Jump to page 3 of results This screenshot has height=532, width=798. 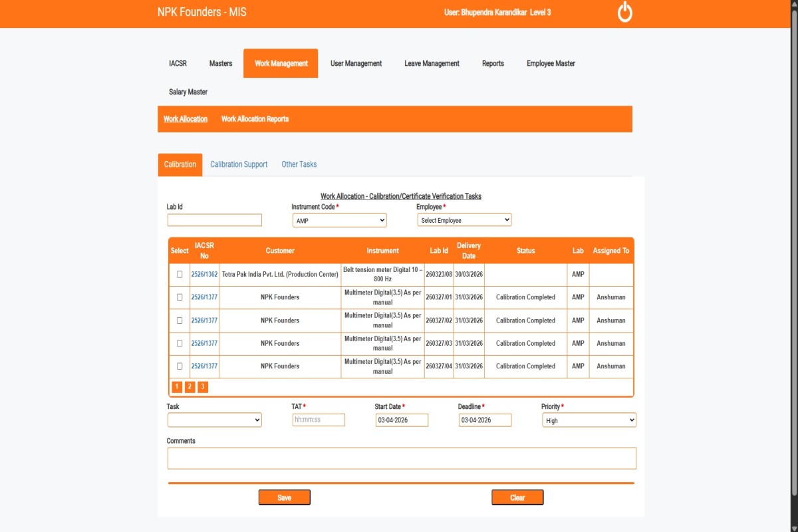coord(203,387)
